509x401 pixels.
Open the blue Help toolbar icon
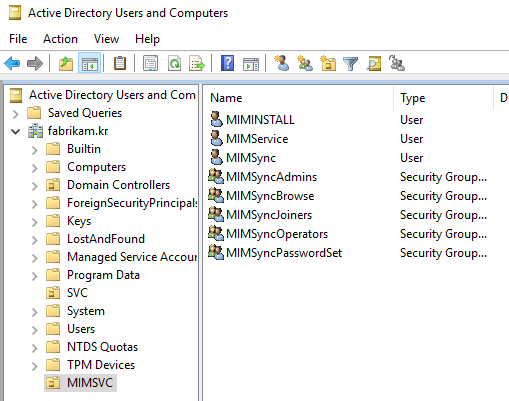pos(227,63)
